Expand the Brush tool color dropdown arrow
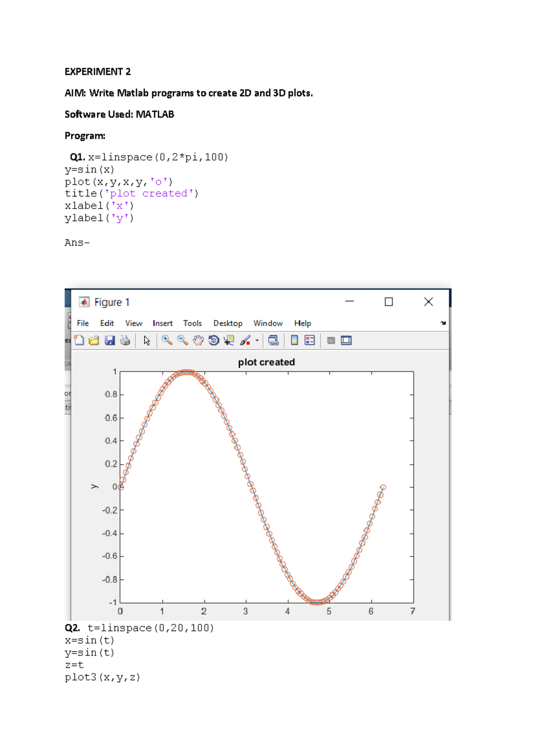The height and width of the screenshot is (756, 535). (x=257, y=341)
